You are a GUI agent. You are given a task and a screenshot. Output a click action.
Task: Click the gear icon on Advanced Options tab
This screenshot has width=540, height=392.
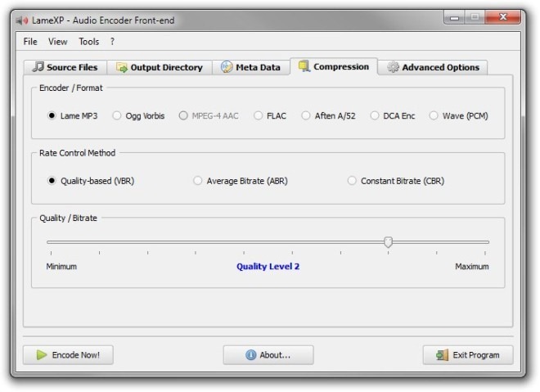pos(393,67)
